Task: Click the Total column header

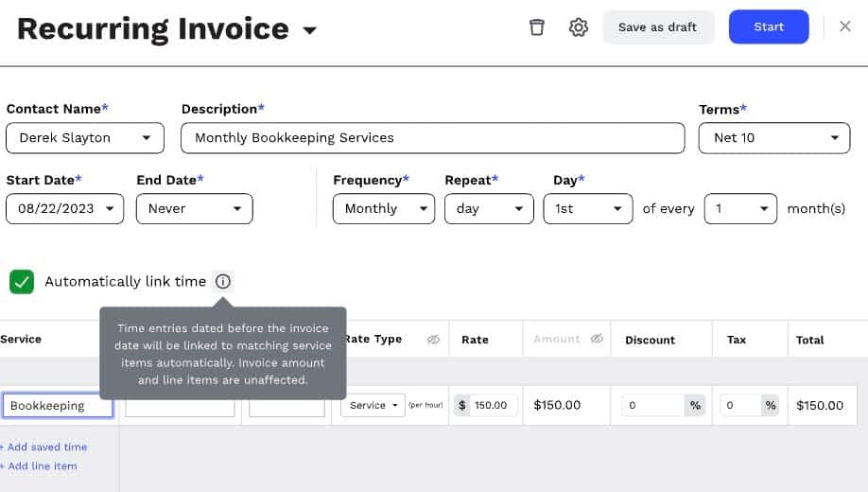Action: pos(809,341)
